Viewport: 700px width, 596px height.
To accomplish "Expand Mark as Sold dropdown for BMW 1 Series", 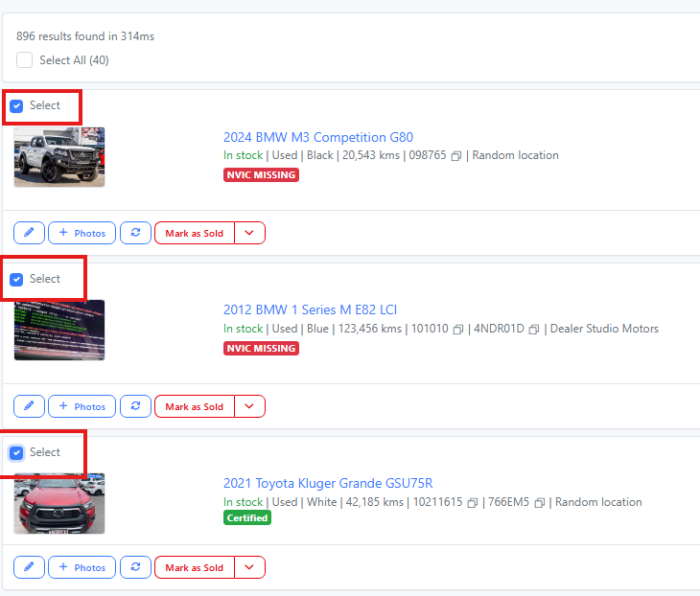I will click(x=249, y=406).
